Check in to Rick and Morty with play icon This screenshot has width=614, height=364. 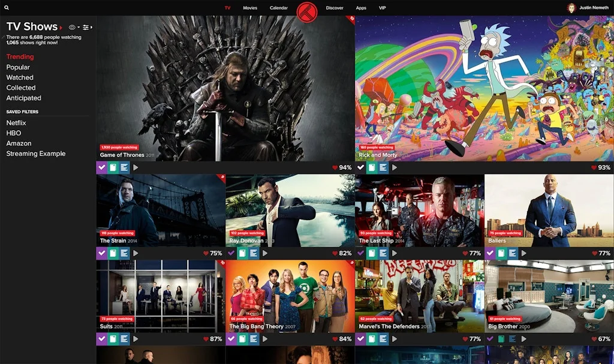395,167
